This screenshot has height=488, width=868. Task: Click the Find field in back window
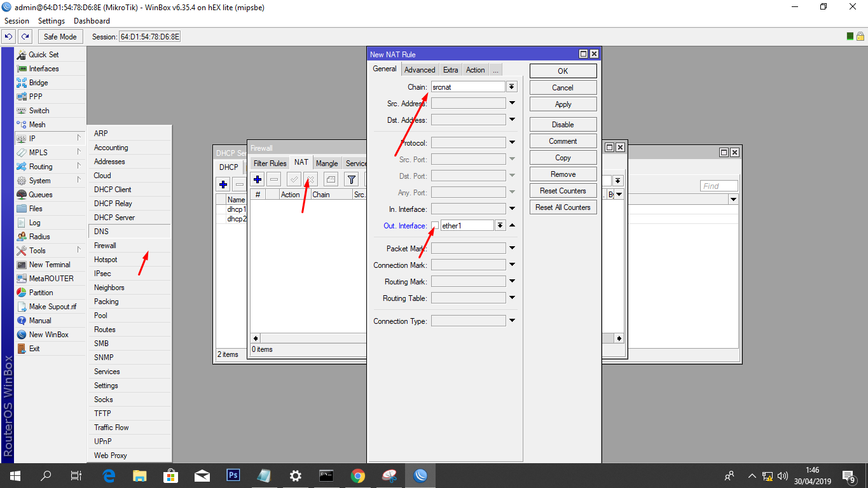coord(719,186)
